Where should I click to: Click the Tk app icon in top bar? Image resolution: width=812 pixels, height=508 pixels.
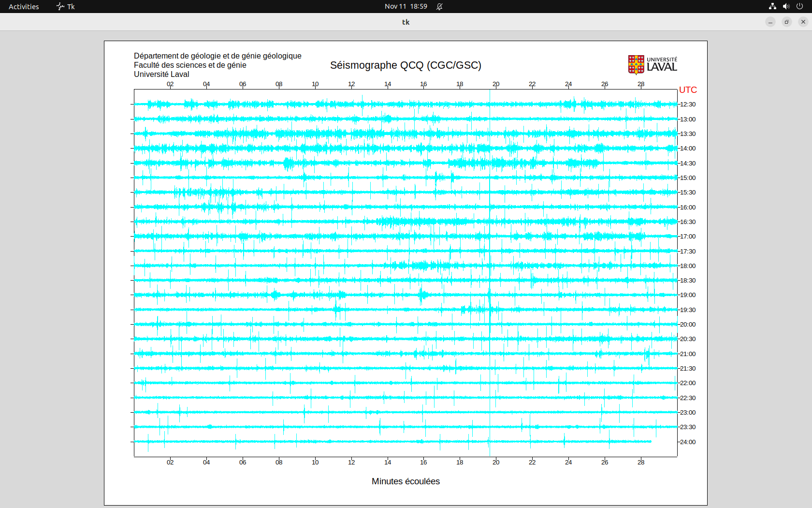(60, 6)
